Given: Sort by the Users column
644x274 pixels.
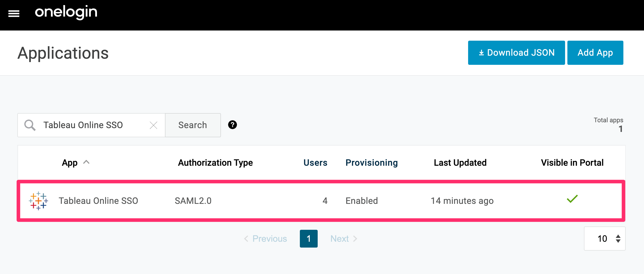Looking at the screenshot, I should pos(315,163).
